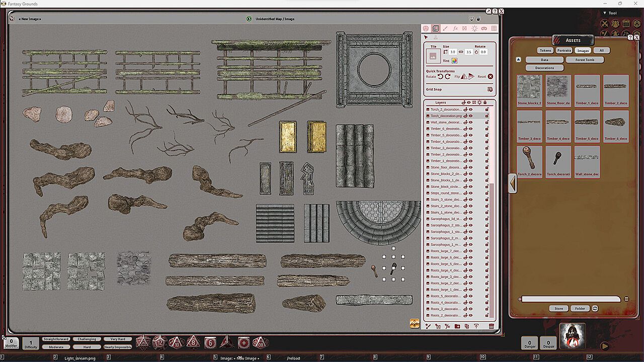Toggle Grid Snap magnet
The image size is (644, 362).
pos(490,89)
